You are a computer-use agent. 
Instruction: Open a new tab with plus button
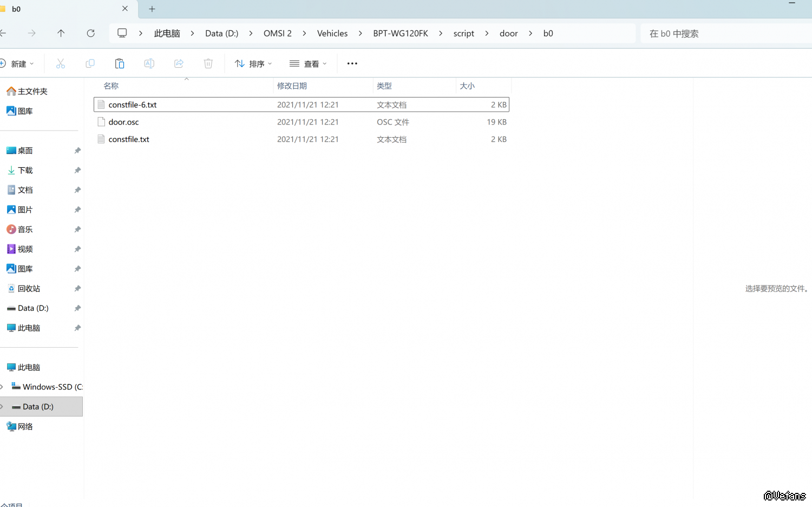coord(152,9)
